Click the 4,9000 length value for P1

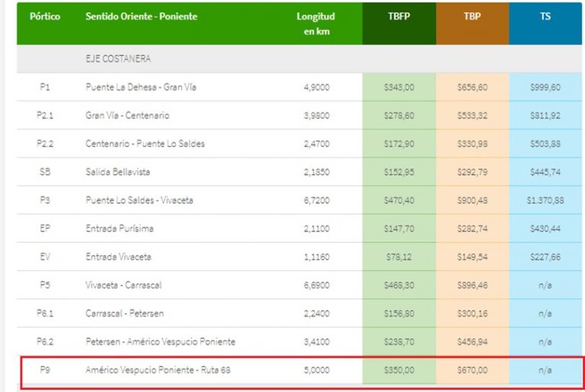316,88
